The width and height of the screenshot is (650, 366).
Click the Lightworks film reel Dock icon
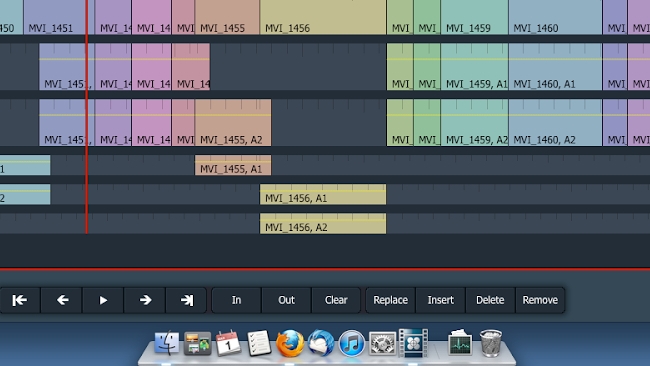413,342
